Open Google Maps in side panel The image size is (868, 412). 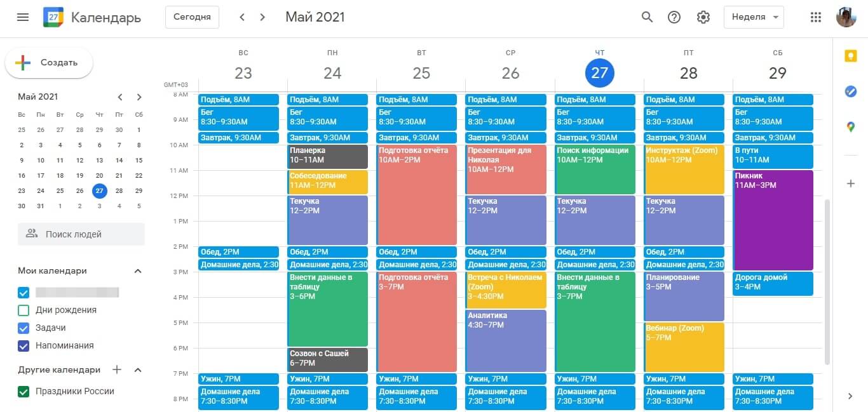850,127
